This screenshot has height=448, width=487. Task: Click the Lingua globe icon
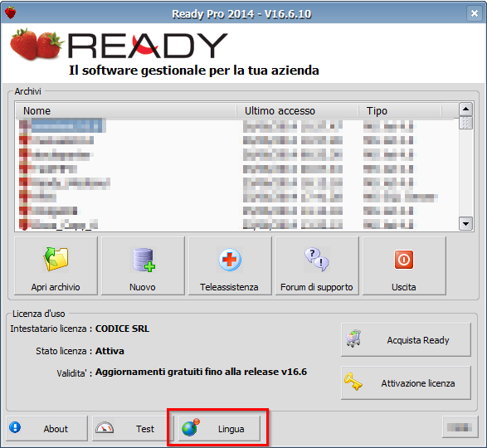point(190,427)
